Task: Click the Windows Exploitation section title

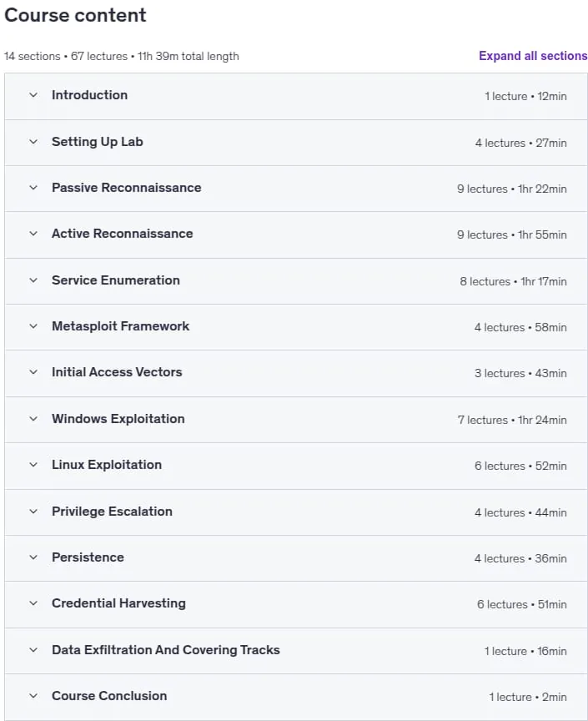Action: [x=118, y=418]
